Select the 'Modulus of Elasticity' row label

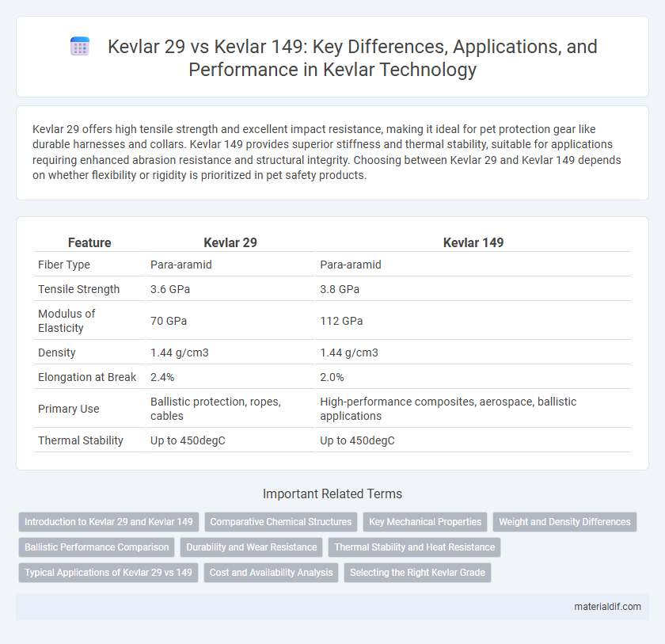pos(66,321)
